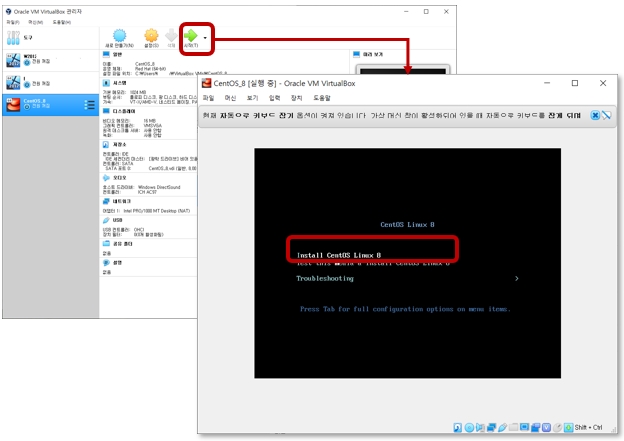
Task: Click the shared folders status icon
Action: (513, 427)
